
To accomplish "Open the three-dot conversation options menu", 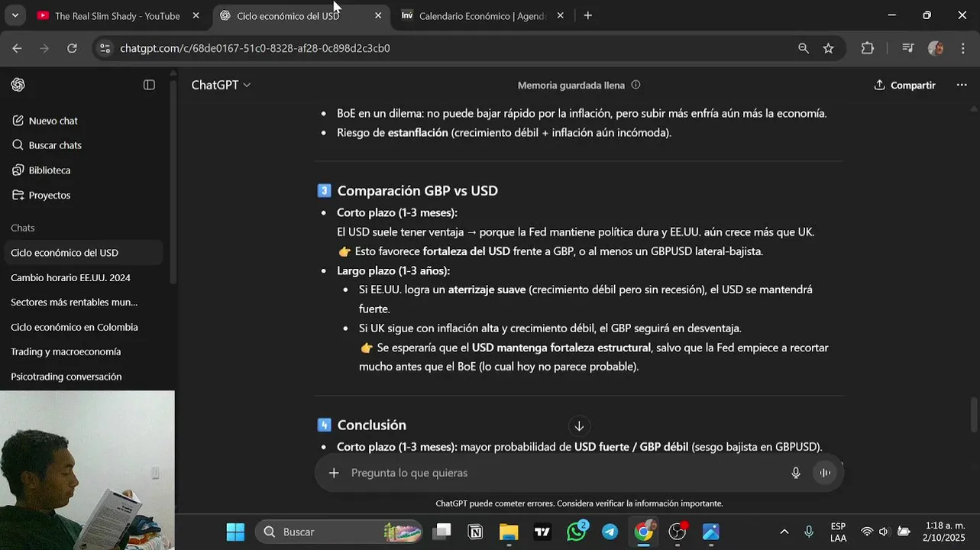I will 962,85.
